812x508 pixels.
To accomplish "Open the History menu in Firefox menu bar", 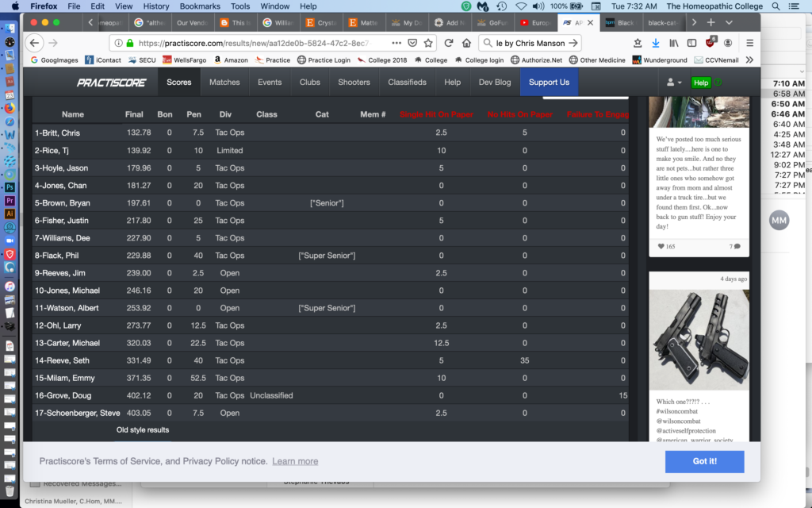I will tap(156, 6).
